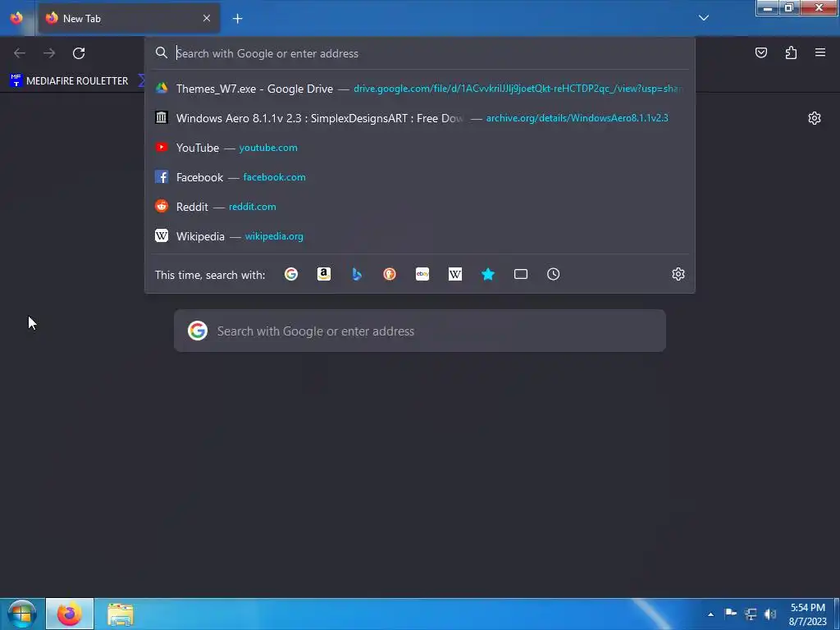Search this time with Amazon icon
This screenshot has height=630, width=840.
(323, 274)
